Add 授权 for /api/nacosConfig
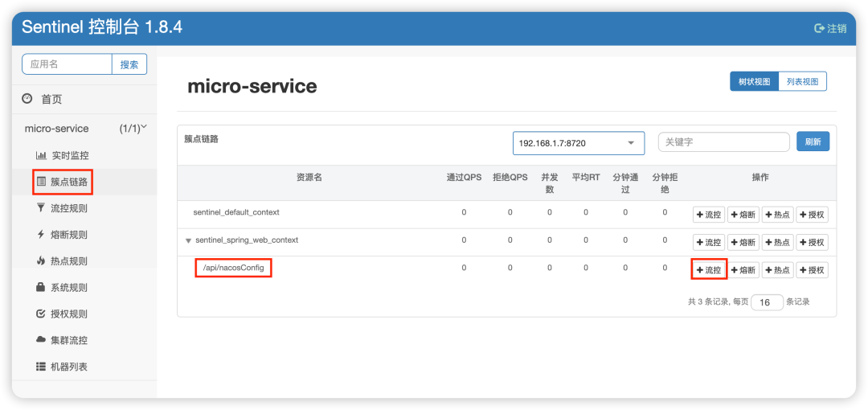The height and width of the screenshot is (410, 868). pos(812,270)
